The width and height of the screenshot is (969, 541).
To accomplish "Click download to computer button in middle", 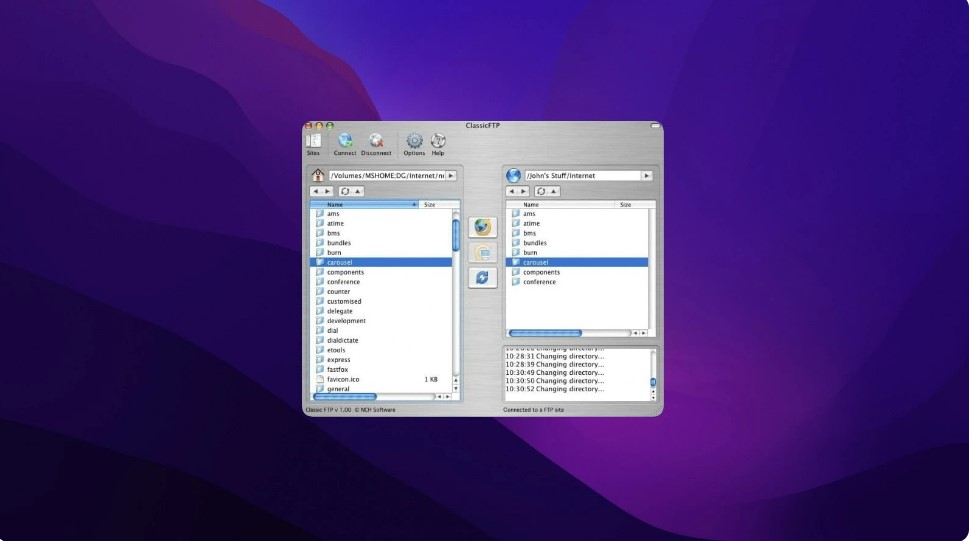I will tap(483, 252).
